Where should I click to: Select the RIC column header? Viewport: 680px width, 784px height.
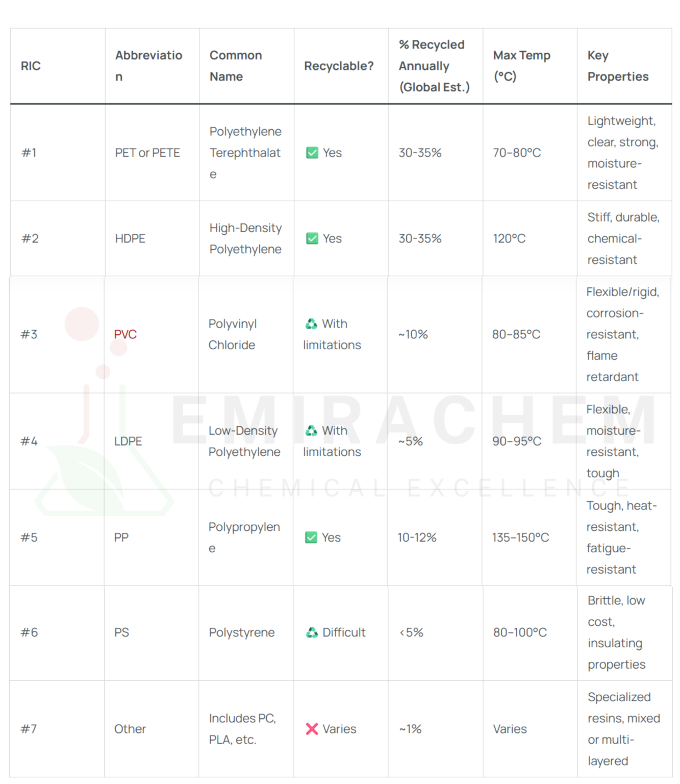click(x=31, y=66)
